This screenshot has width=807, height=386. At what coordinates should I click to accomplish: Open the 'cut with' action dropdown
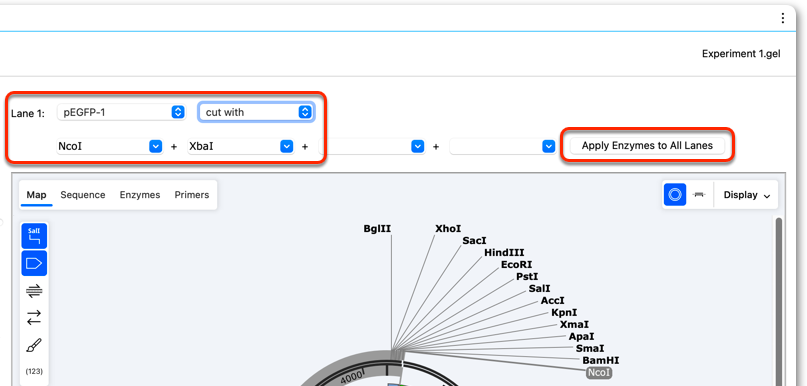coord(256,112)
